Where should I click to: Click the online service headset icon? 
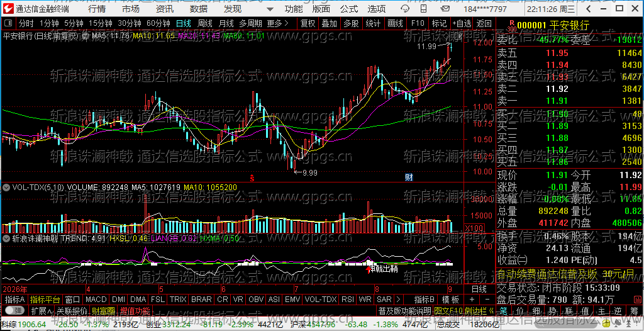click(405, 9)
